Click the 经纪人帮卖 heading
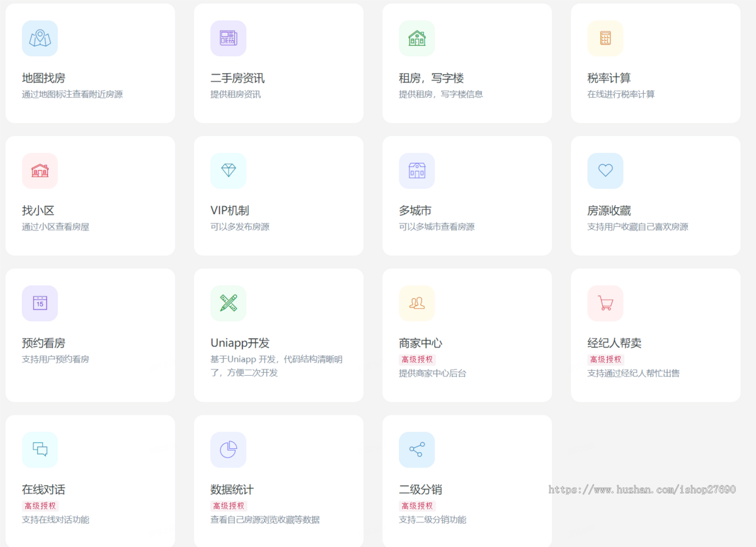Image resolution: width=756 pixels, height=547 pixels. coord(615,343)
